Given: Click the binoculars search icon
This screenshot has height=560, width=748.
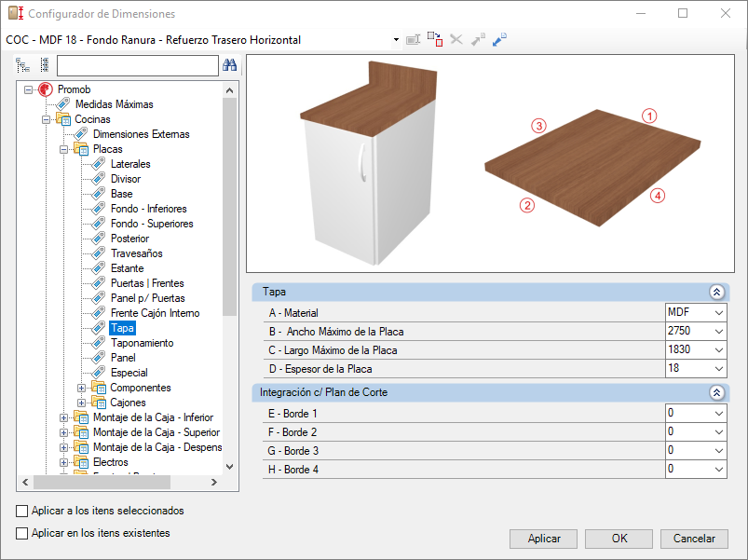Looking at the screenshot, I should (x=229, y=65).
